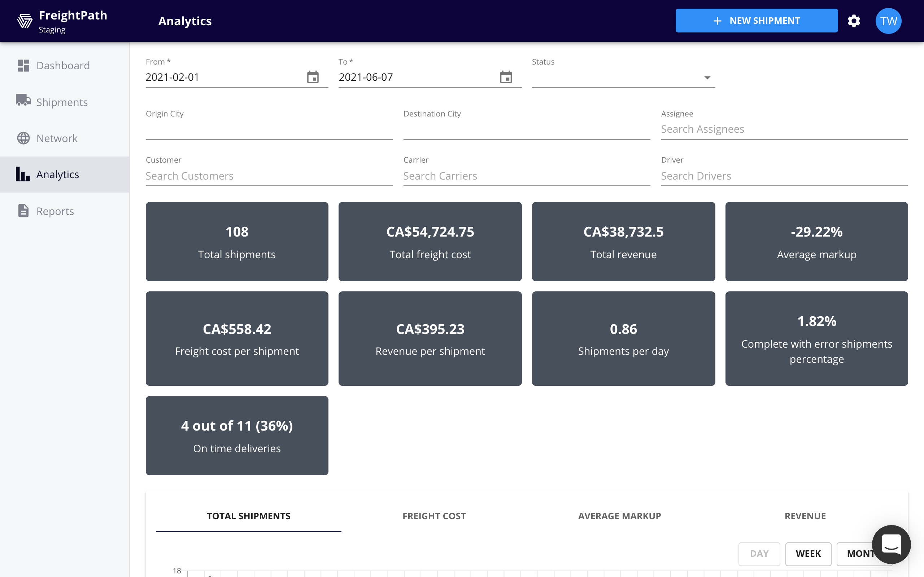Image resolution: width=924 pixels, height=577 pixels.
Task: Click the NEW SHIPMENT button
Action: tap(757, 21)
